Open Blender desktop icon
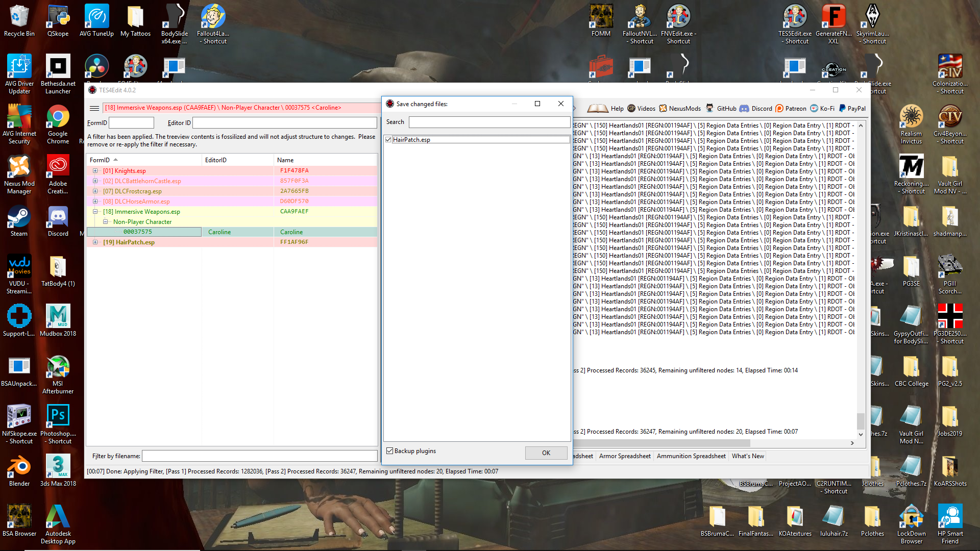Screen dimensions: 980x551 (x=19, y=471)
